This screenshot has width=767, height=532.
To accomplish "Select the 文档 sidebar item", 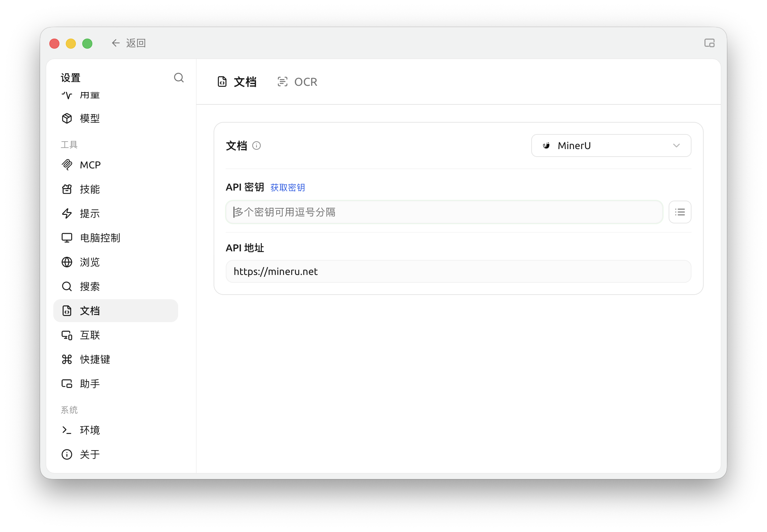I will tap(116, 311).
